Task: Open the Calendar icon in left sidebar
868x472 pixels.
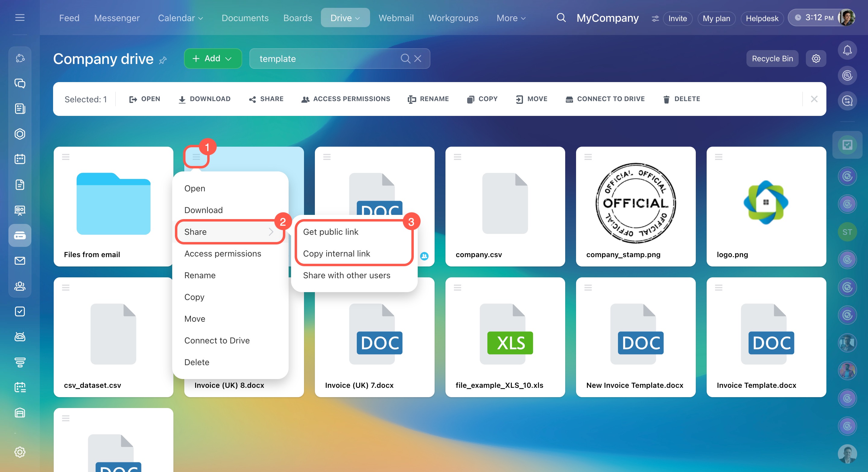Action: pyautogui.click(x=20, y=159)
